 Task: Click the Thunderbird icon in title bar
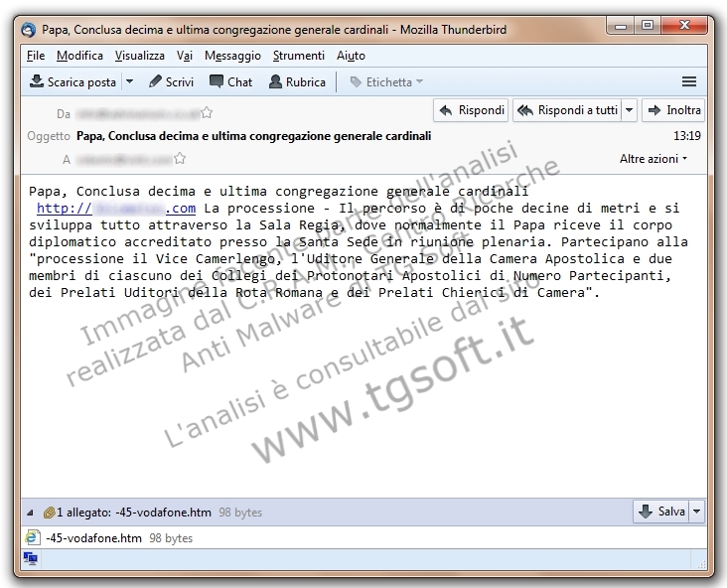(x=29, y=30)
